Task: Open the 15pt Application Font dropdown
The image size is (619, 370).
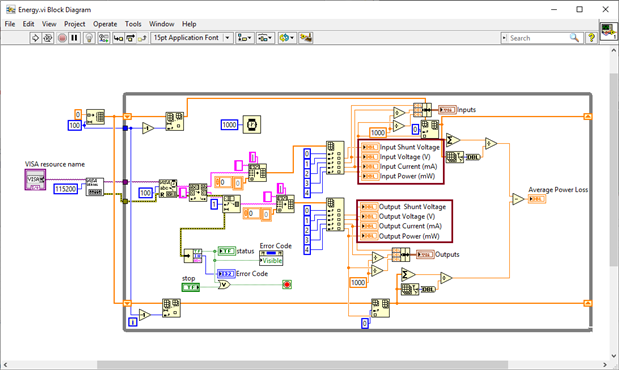Action: tap(191, 38)
